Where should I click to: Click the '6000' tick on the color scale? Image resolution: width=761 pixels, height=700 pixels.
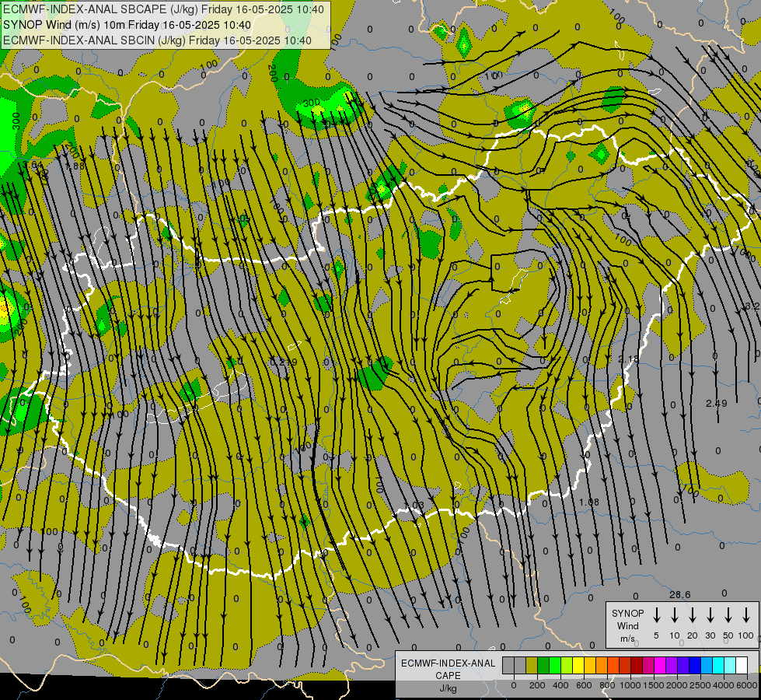click(x=747, y=685)
